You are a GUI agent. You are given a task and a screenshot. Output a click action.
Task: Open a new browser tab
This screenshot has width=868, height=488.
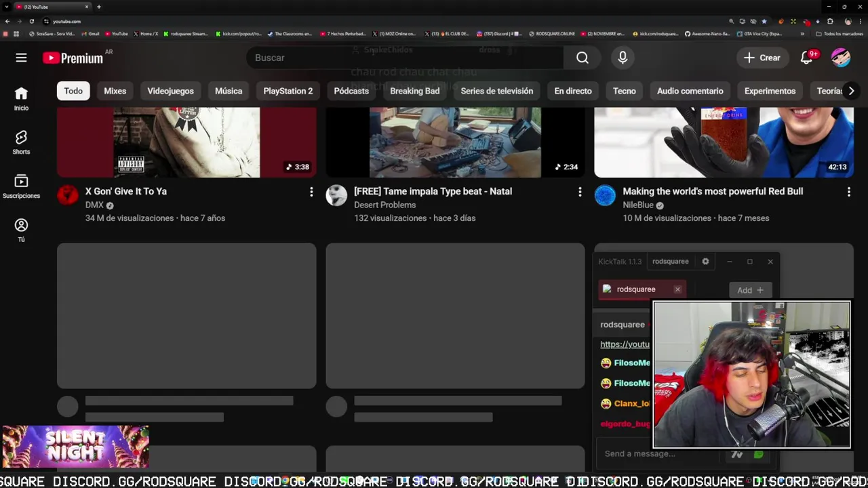point(98,7)
